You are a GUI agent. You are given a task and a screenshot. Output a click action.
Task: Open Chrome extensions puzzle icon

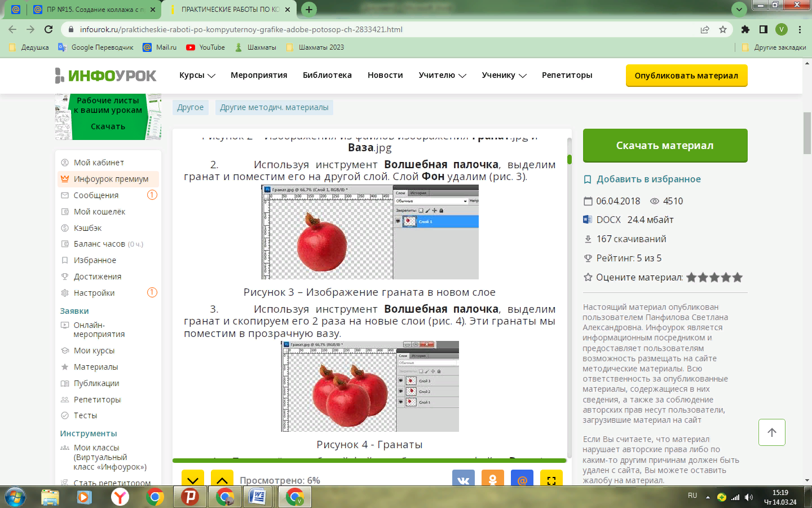tap(745, 29)
